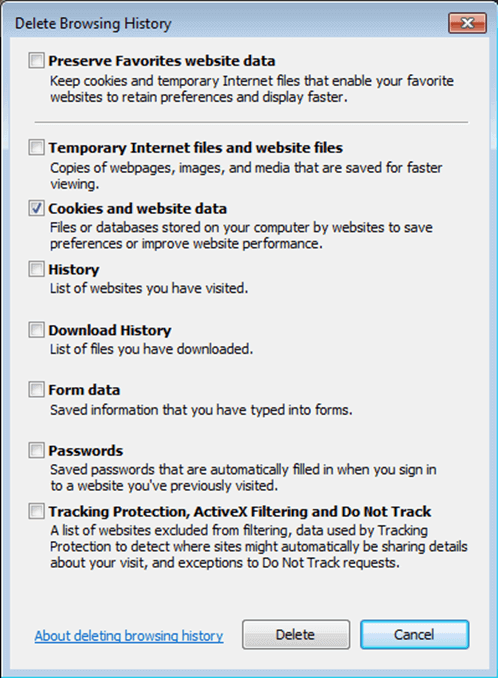Click the 'Keep cookies and temporary Internet files' description

point(252,89)
